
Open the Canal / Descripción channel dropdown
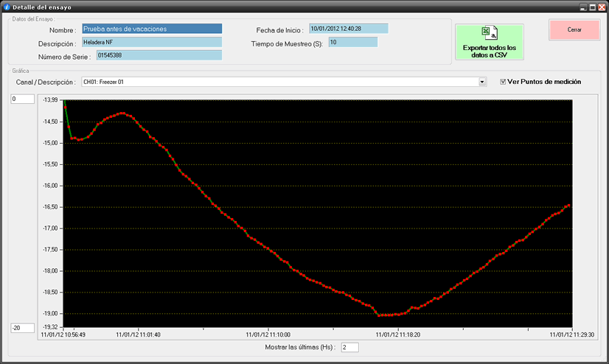click(x=482, y=82)
